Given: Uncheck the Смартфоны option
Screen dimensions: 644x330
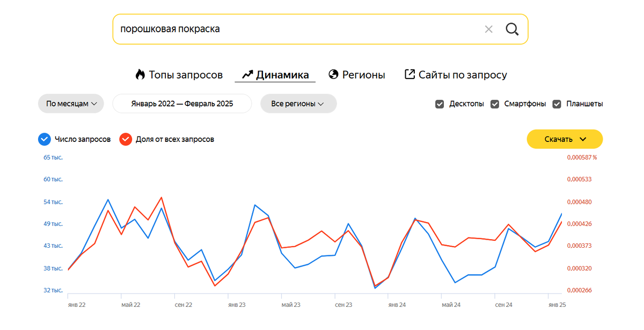Looking at the screenshot, I should 495,104.
